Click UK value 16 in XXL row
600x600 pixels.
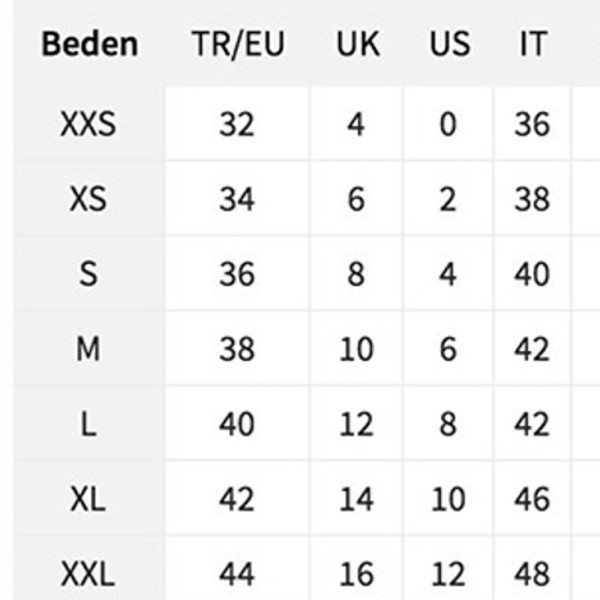(356, 574)
